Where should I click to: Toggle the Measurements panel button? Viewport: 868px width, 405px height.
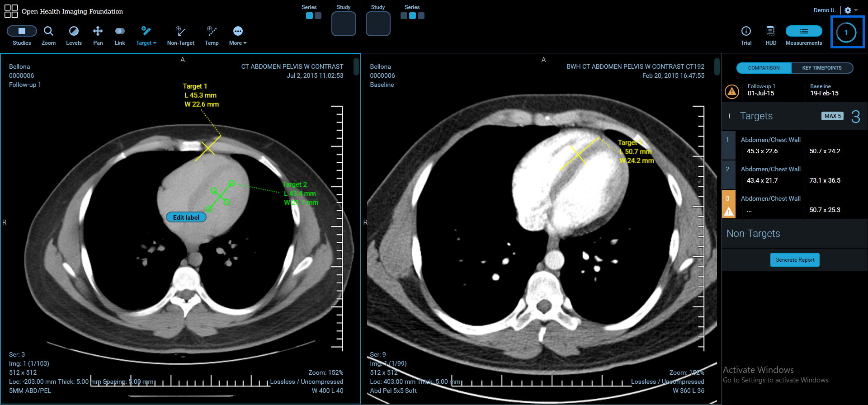(x=803, y=31)
